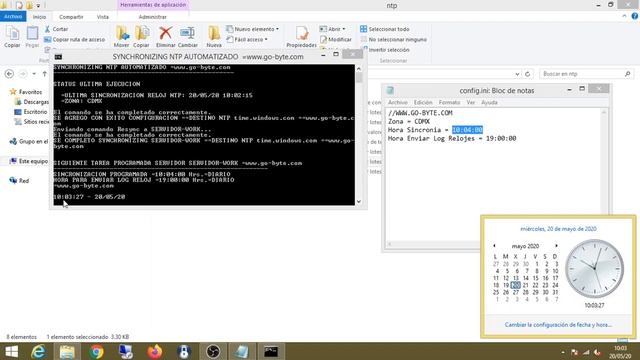The height and width of the screenshot is (360, 640).
Task: Go to previous month in the calendar
Action: (x=494, y=246)
